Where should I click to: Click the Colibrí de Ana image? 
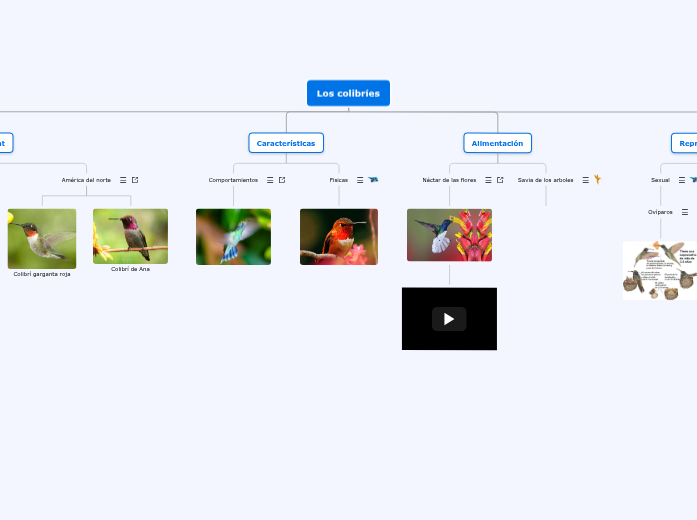pyautogui.click(x=130, y=236)
